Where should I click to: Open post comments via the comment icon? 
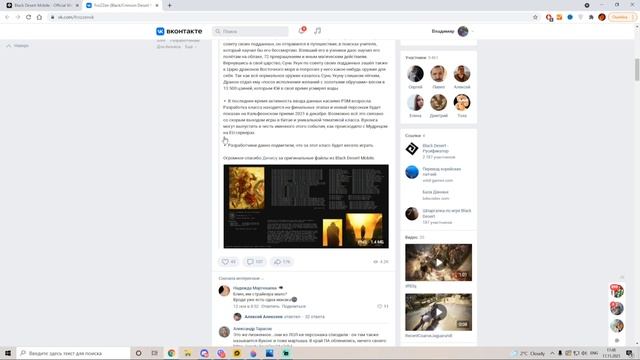click(255, 262)
